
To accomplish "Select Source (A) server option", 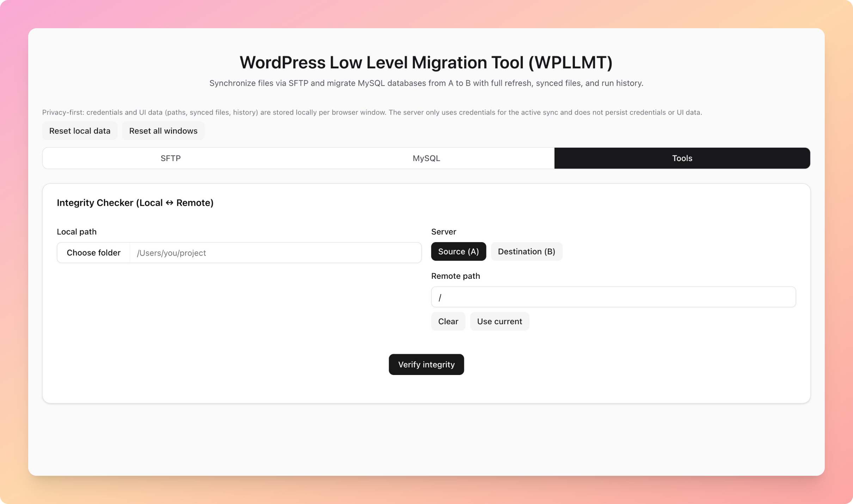I will click(x=458, y=251).
